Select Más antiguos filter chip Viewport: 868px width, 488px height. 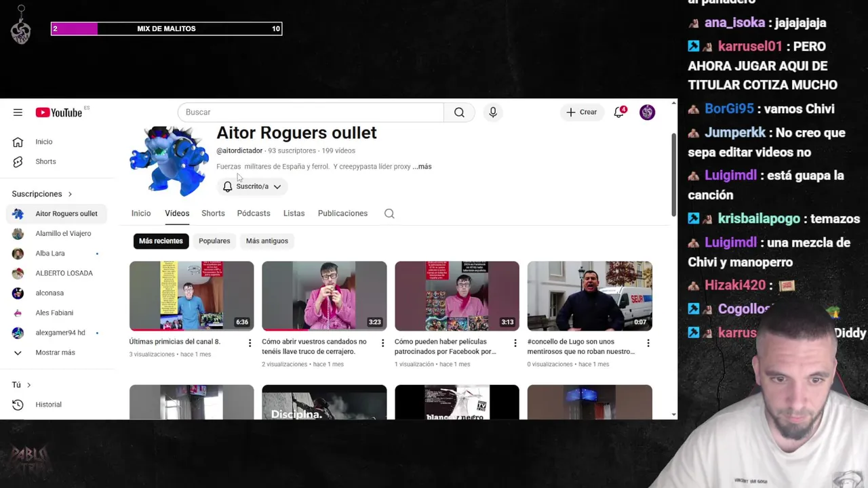[x=267, y=241]
